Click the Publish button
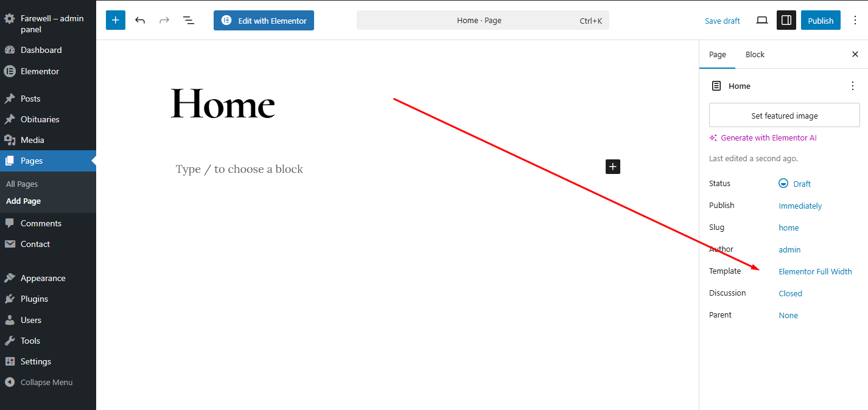The height and width of the screenshot is (410, 868). point(820,20)
